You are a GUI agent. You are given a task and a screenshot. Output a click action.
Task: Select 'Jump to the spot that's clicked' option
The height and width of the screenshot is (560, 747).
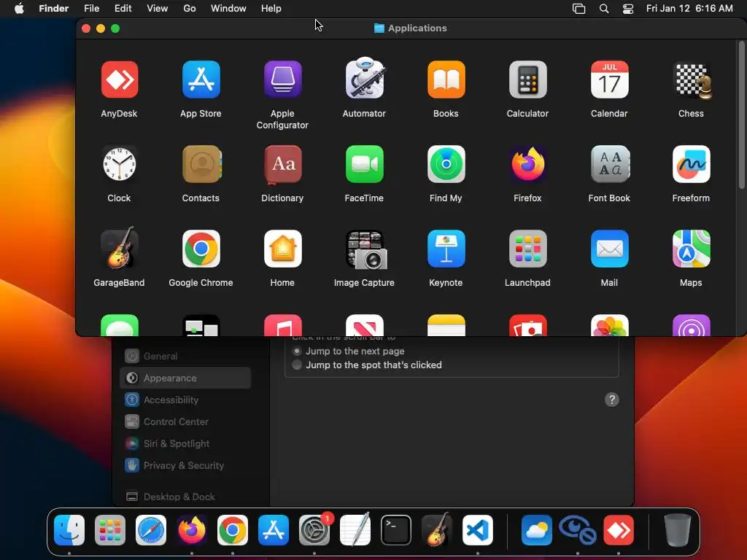point(297,365)
